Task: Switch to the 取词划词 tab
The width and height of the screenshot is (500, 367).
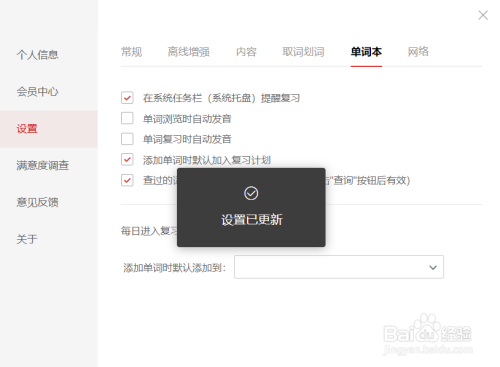Action: click(x=303, y=52)
